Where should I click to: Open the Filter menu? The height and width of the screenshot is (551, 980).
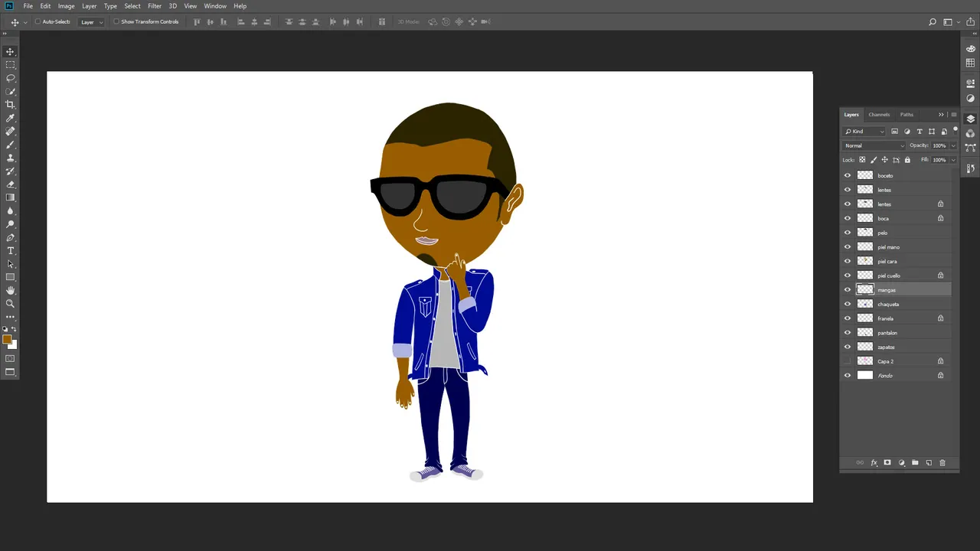pos(155,6)
